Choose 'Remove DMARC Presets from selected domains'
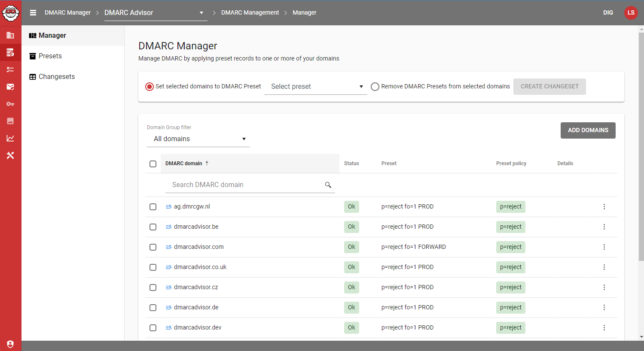 [x=375, y=86]
